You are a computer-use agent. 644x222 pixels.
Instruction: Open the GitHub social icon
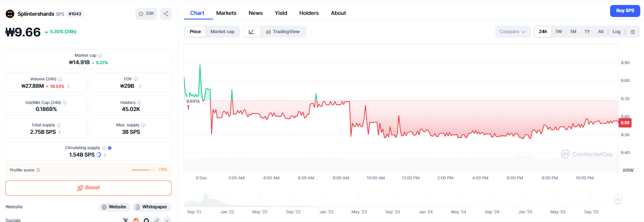click(146, 220)
